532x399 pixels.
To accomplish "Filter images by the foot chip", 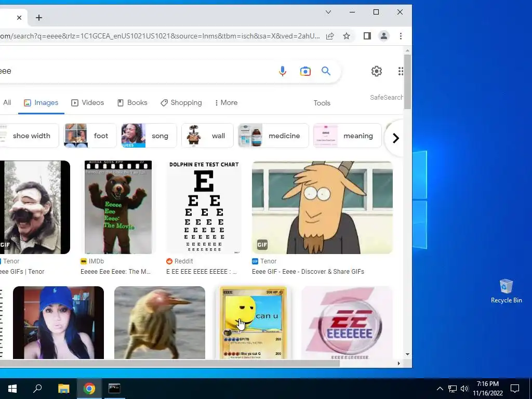I will click(90, 136).
